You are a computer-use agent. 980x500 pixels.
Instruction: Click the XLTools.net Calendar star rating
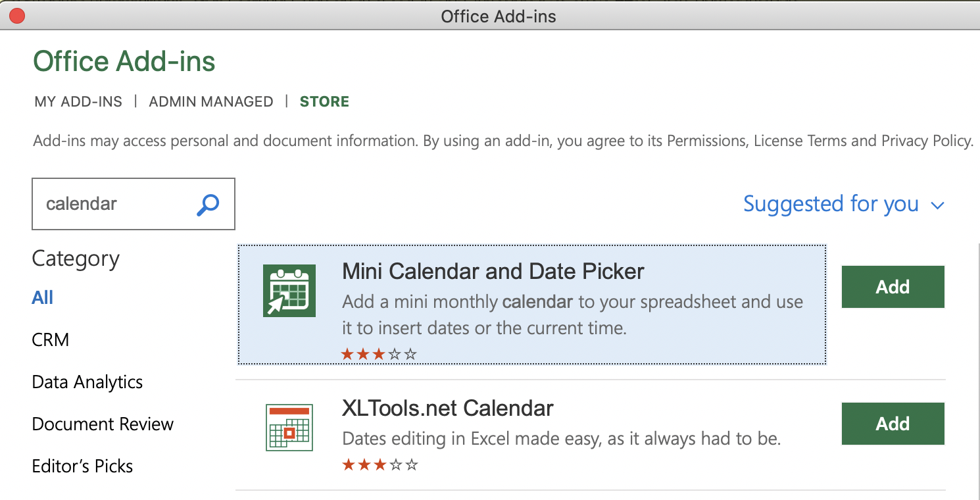(380, 465)
